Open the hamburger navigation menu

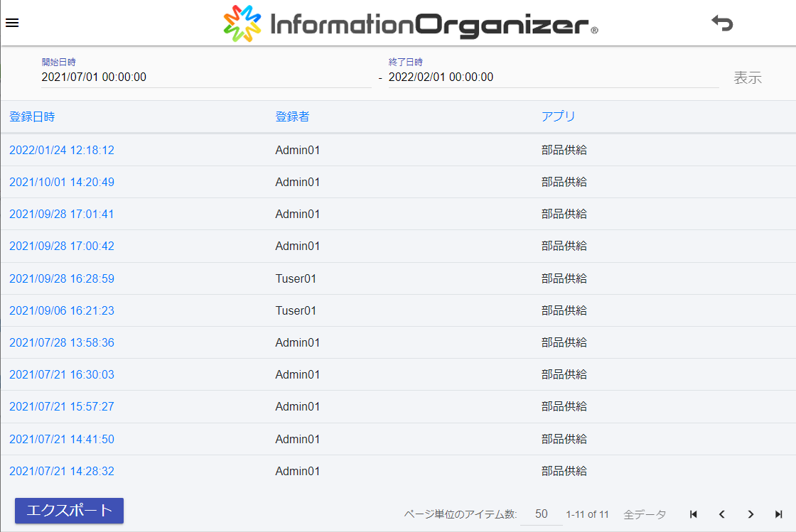tap(12, 22)
